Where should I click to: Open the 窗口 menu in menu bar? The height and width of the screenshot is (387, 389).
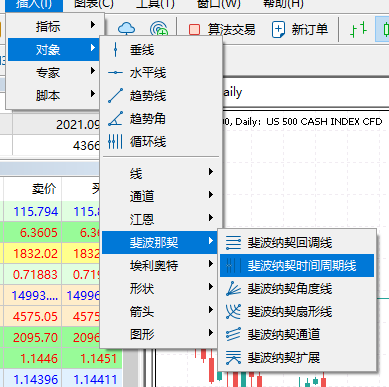[219, 4]
